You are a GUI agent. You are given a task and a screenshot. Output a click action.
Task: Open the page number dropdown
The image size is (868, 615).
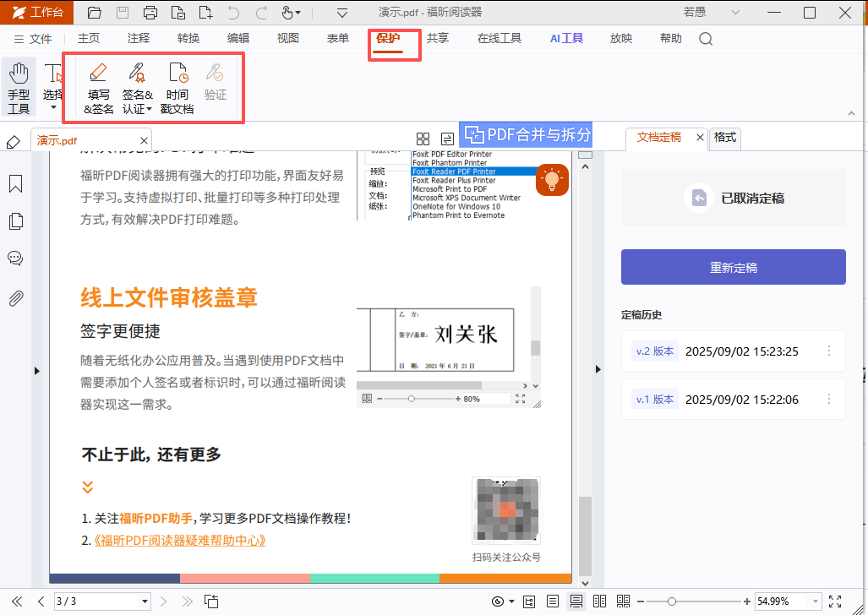tap(145, 601)
